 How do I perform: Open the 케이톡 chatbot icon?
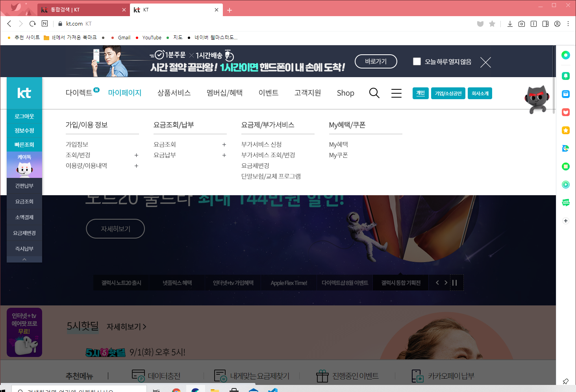point(24,165)
